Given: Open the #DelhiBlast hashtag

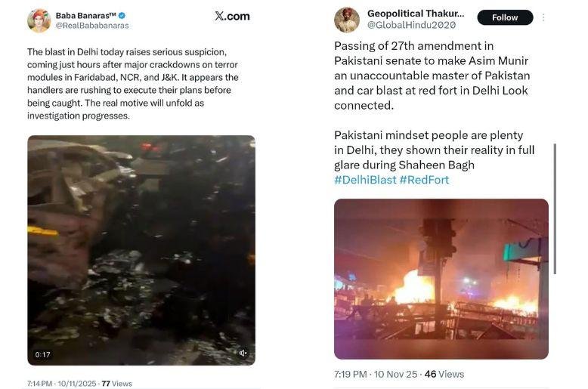Looking at the screenshot, I should 364,180.
